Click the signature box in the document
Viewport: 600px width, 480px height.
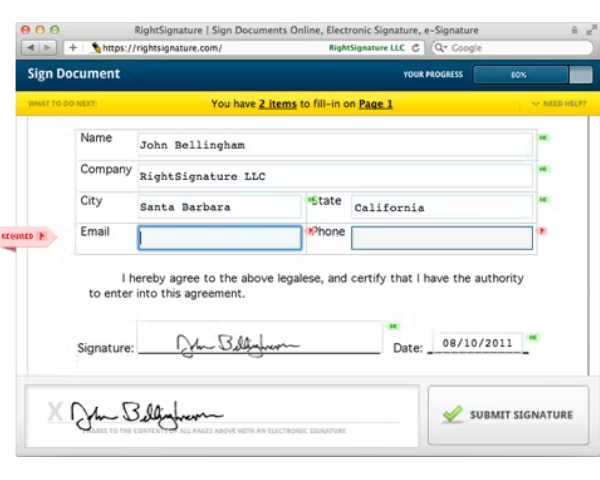click(259, 337)
